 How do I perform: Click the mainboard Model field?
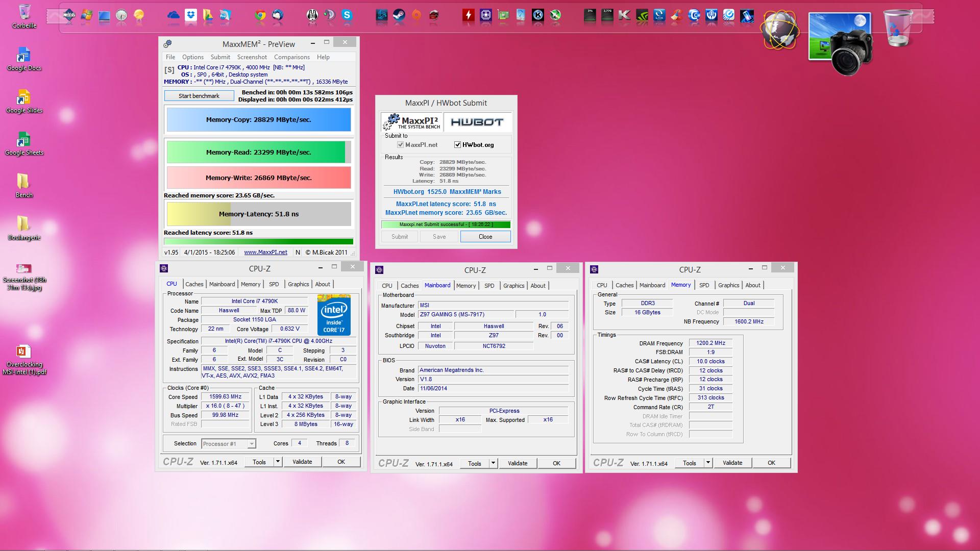pos(466,315)
